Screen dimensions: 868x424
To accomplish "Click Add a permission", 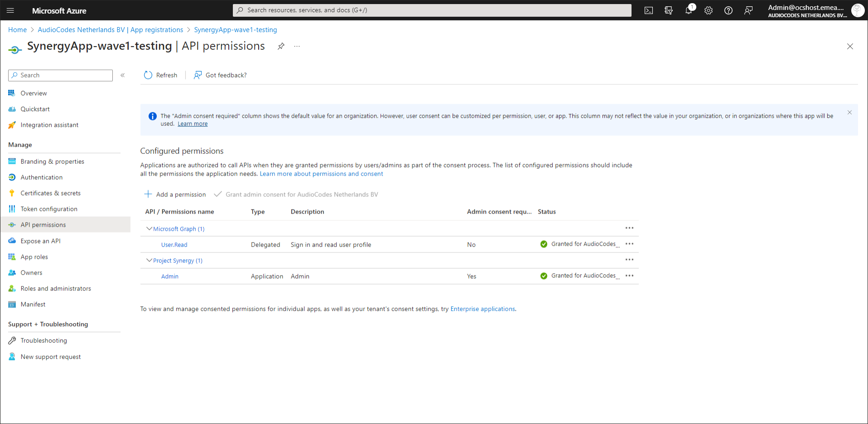I will 175,195.
